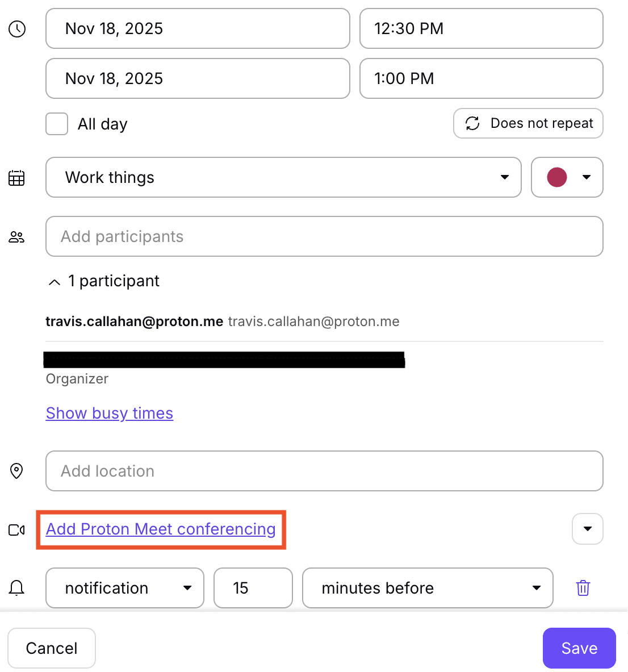Screen dimensions: 628x672
Task: Open the conferencing options dropdown arrow
Action: [x=587, y=529]
